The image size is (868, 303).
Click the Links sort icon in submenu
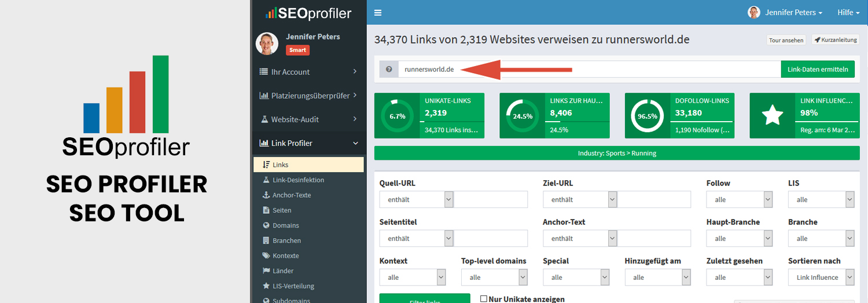[x=266, y=165]
